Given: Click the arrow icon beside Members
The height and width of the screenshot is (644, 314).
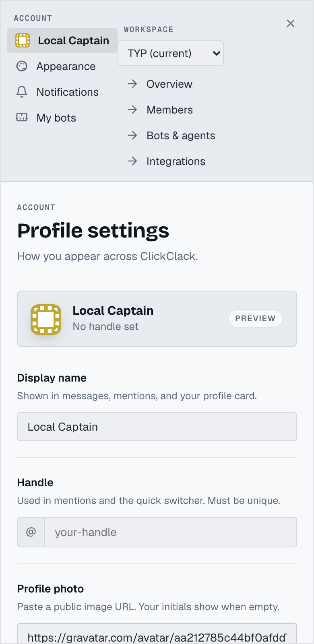Looking at the screenshot, I should point(132,109).
